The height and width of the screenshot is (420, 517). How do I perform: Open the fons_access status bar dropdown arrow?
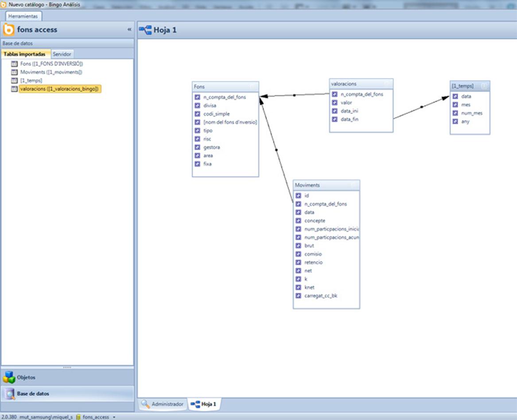(x=114, y=417)
